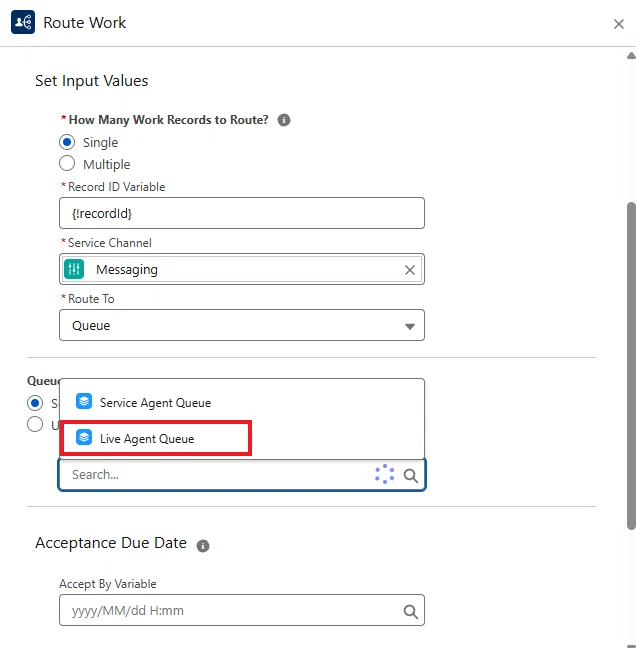The height and width of the screenshot is (648, 636).
Task: Open info tooltip for How Many Work Records
Action: (283, 120)
